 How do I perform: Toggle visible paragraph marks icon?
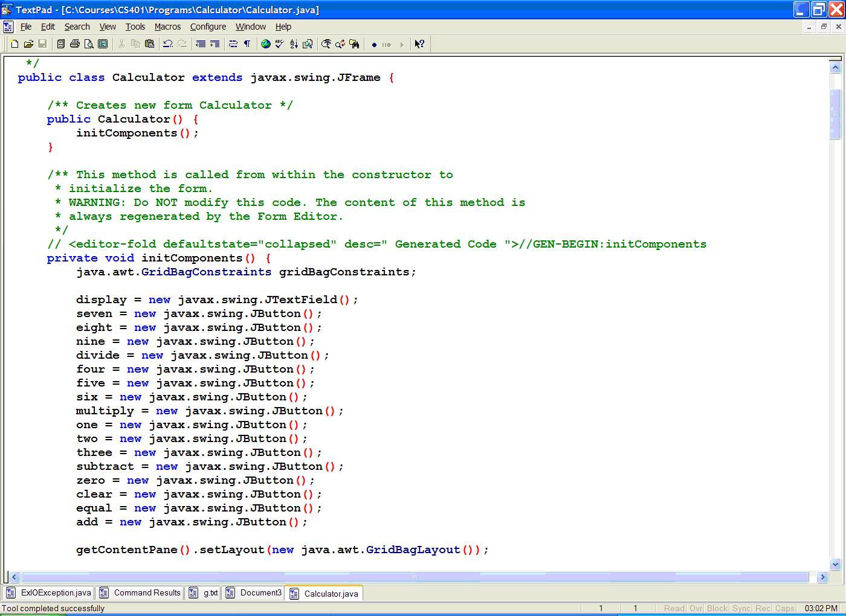pyautogui.click(x=247, y=44)
